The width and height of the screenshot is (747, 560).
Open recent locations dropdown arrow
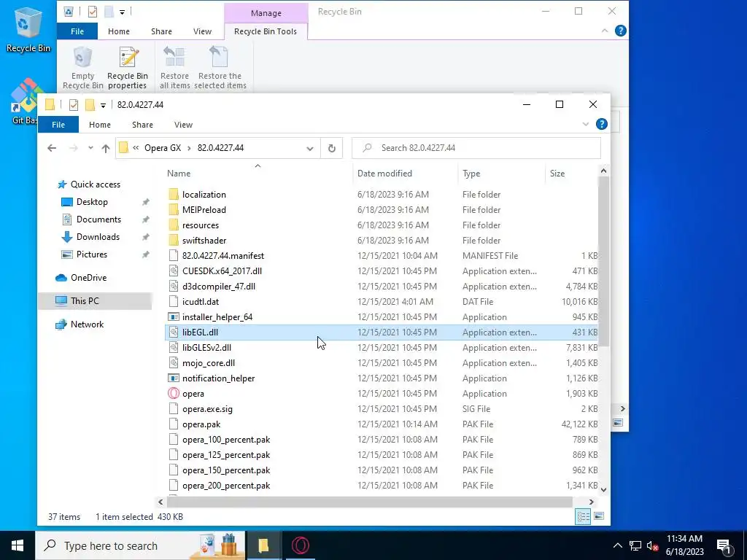[x=90, y=148]
